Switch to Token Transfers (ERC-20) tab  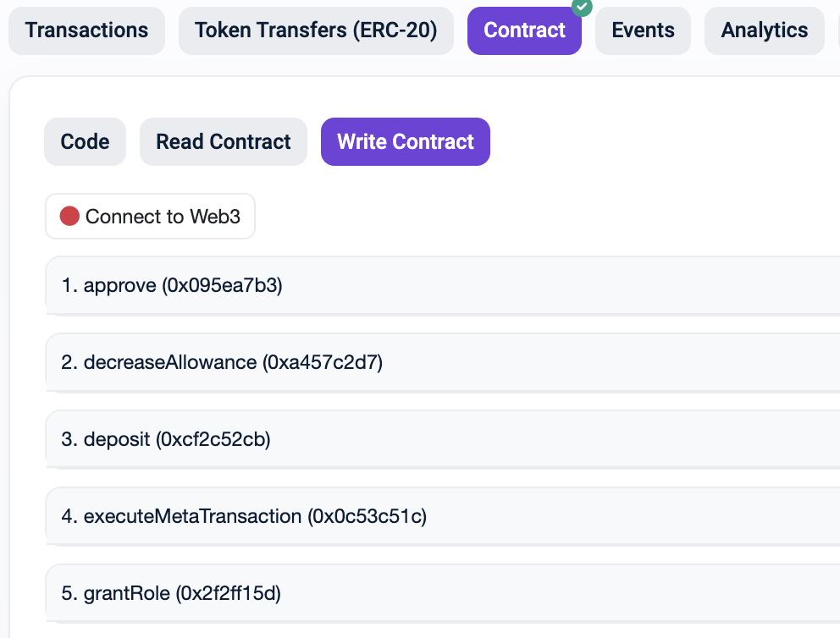316,30
